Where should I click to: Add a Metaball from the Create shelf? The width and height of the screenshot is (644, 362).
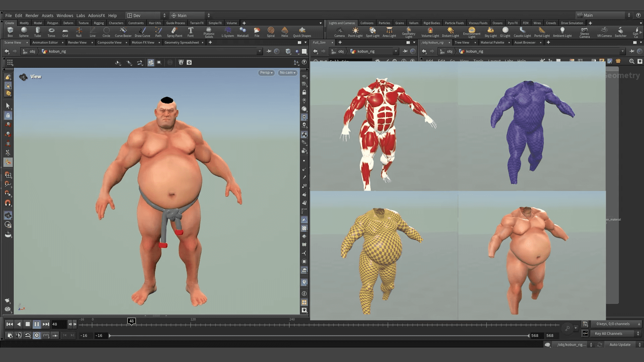pyautogui.click(x=243, y=32)
